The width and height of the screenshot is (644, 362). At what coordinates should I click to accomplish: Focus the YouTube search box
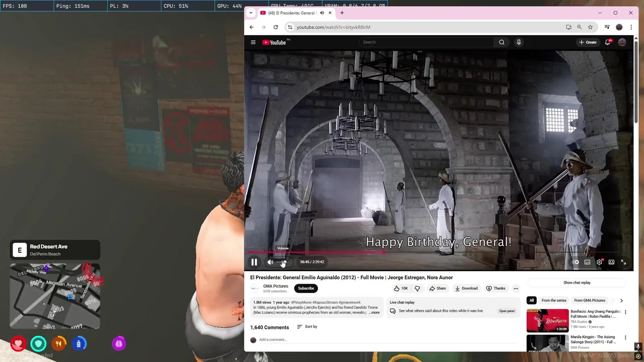(x=427, y=42)
